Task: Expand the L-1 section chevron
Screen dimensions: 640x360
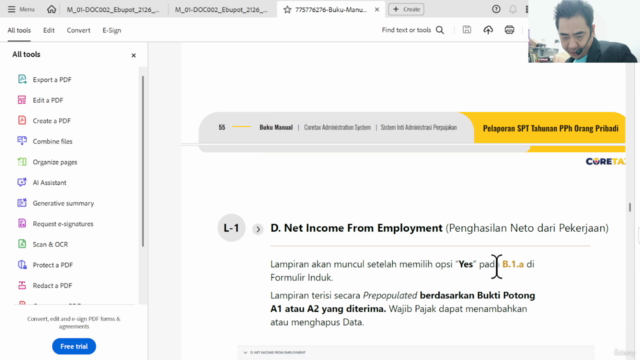Action: 258,229
